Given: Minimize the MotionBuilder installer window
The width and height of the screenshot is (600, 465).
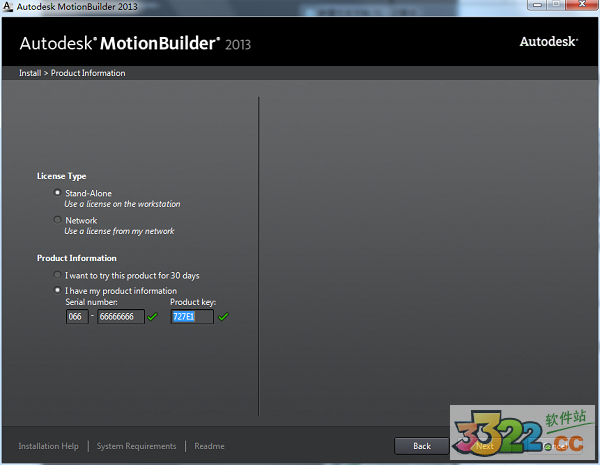Looking at the screenshot, I should tap(537, 5).
